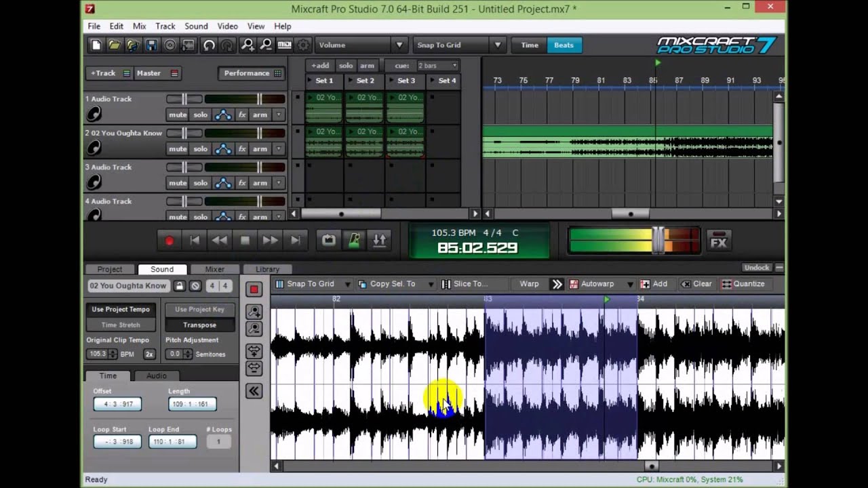Zoom in on the sound editor waveform
Image resolution: width=868 pixels, height=488 pixels.
254,312
